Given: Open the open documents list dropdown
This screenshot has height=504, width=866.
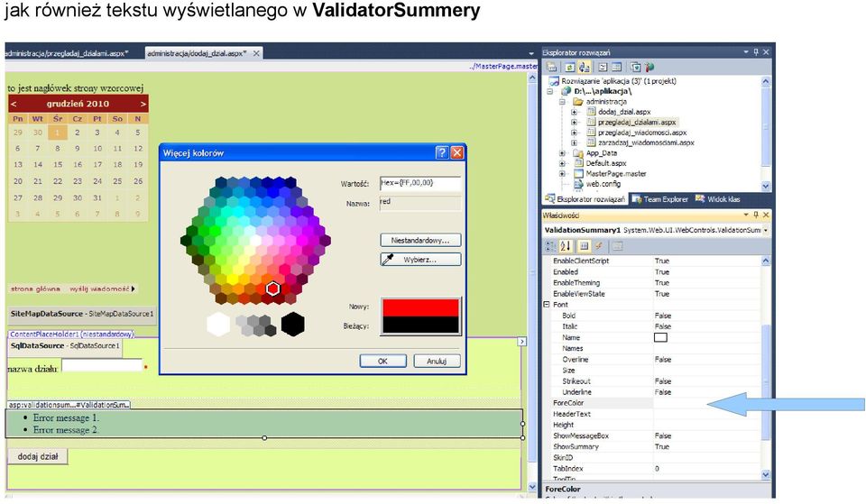Looking at the screenshot, I should 531,53.
